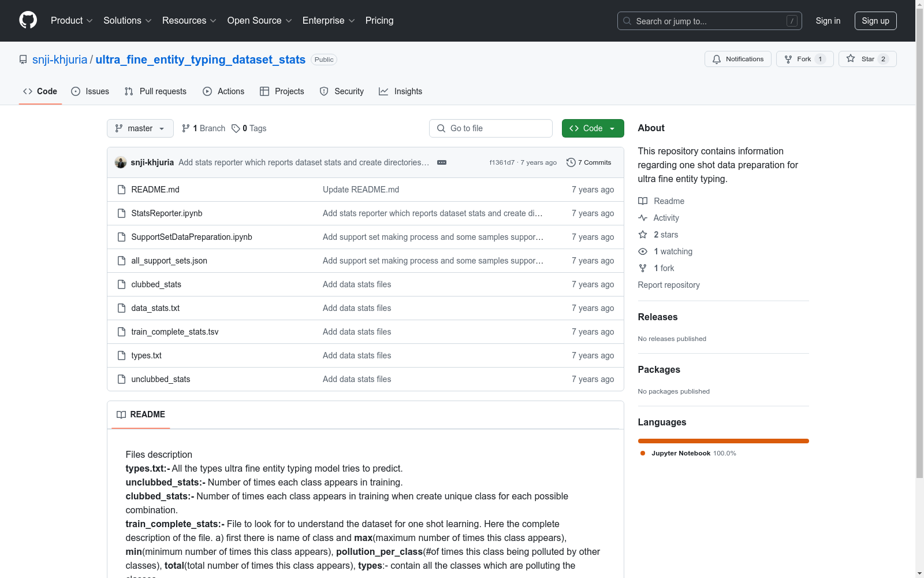
Task: Open the Packages section heading
Action: click(659, 369)
